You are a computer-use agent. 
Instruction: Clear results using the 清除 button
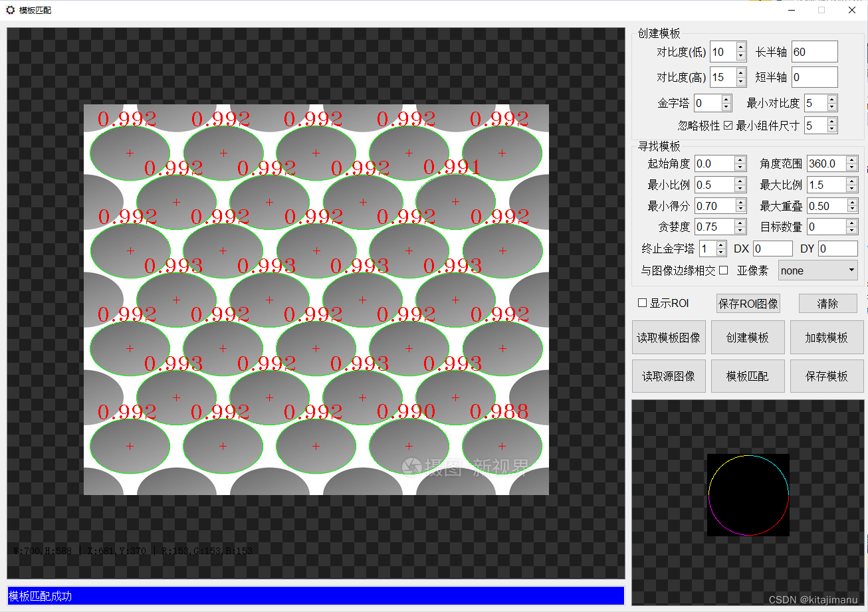(x=827, y=303)
